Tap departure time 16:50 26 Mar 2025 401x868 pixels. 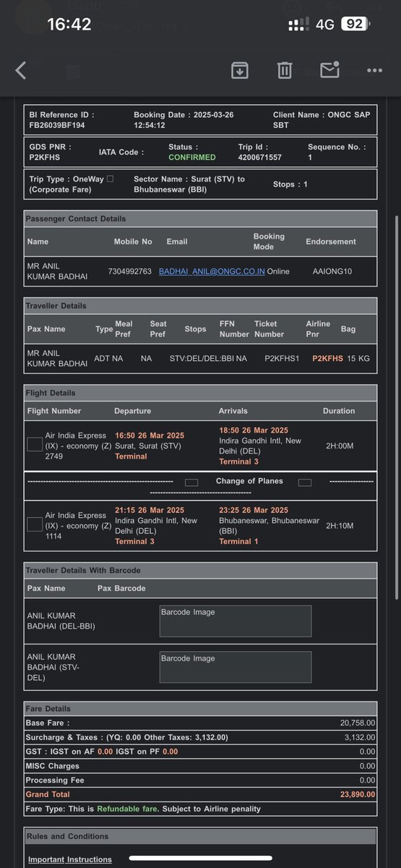[150, 435]
